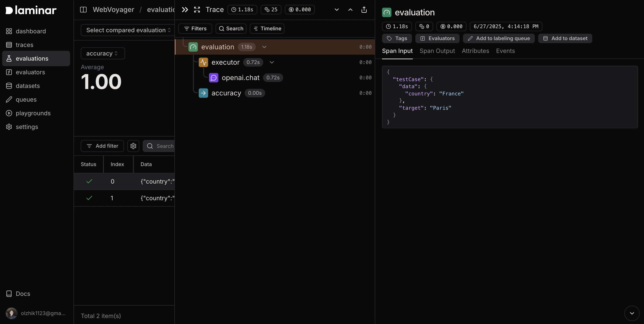Select the openai.chat span
The height and width of the screenshot is (324, 644).
(240, 78)
